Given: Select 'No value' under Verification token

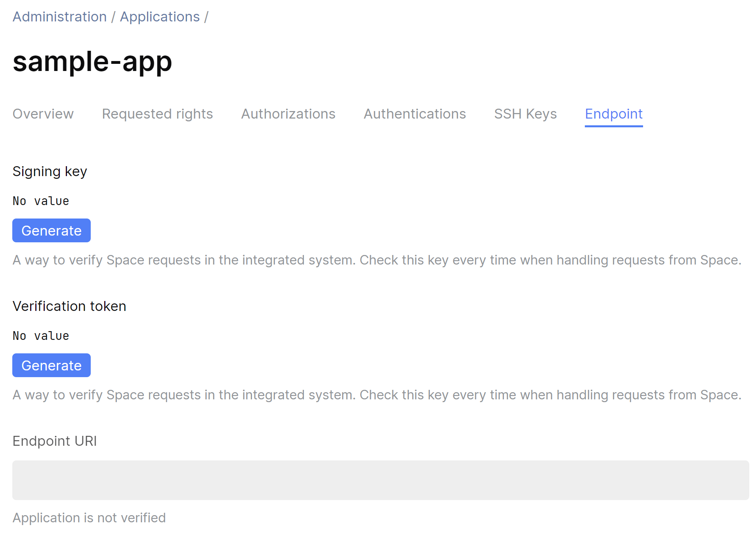Looking at the screenshot, I should (x=41, y=336).
